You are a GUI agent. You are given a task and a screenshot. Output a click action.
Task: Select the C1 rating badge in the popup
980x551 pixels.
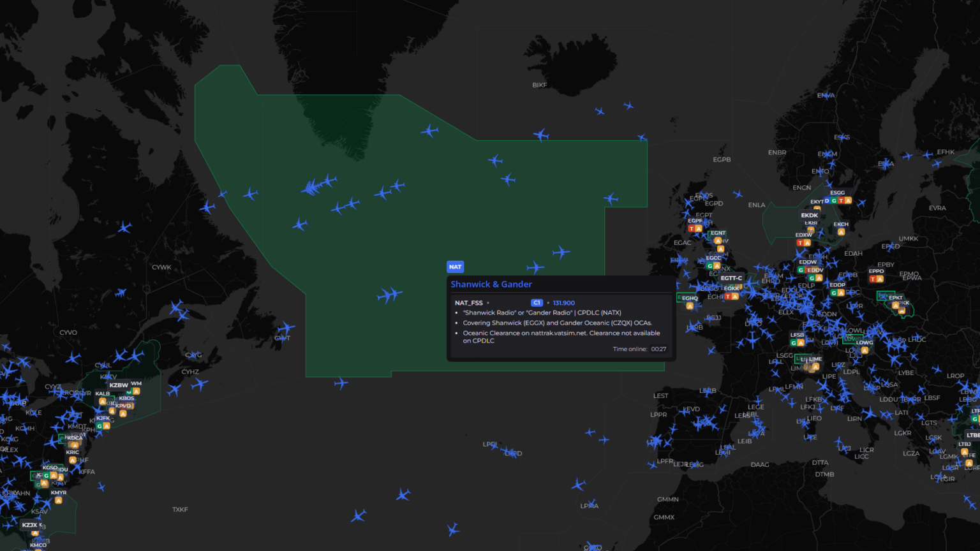[537, 302]
